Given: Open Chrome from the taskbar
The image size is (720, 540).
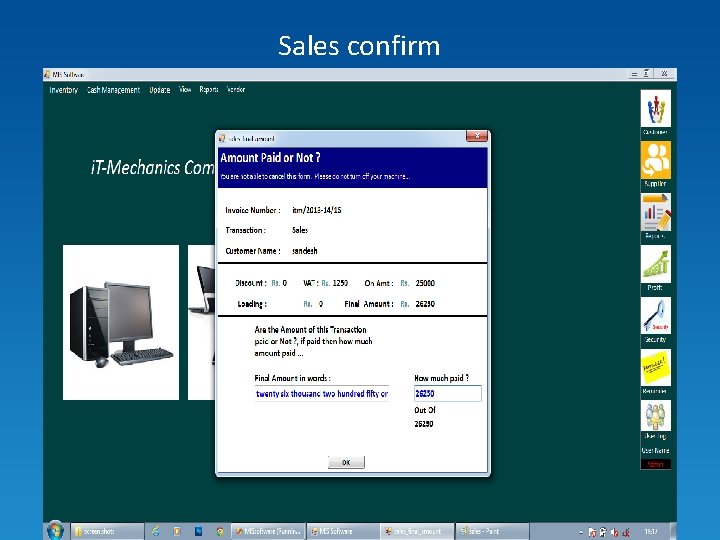Looking at the screenshot, I should click(x=220, y=531).
